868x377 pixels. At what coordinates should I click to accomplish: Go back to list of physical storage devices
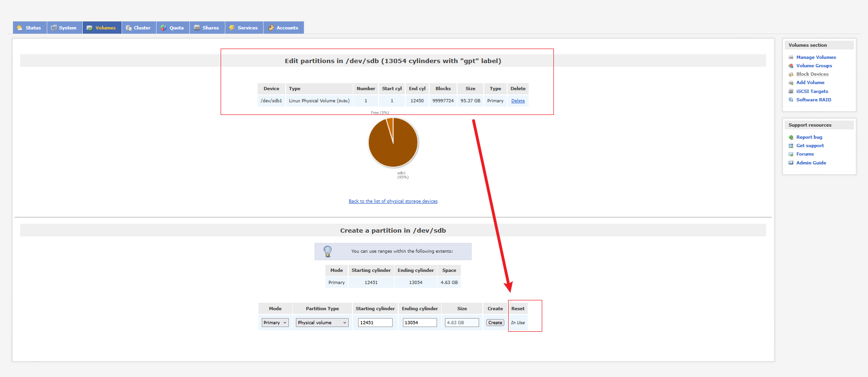393,201
